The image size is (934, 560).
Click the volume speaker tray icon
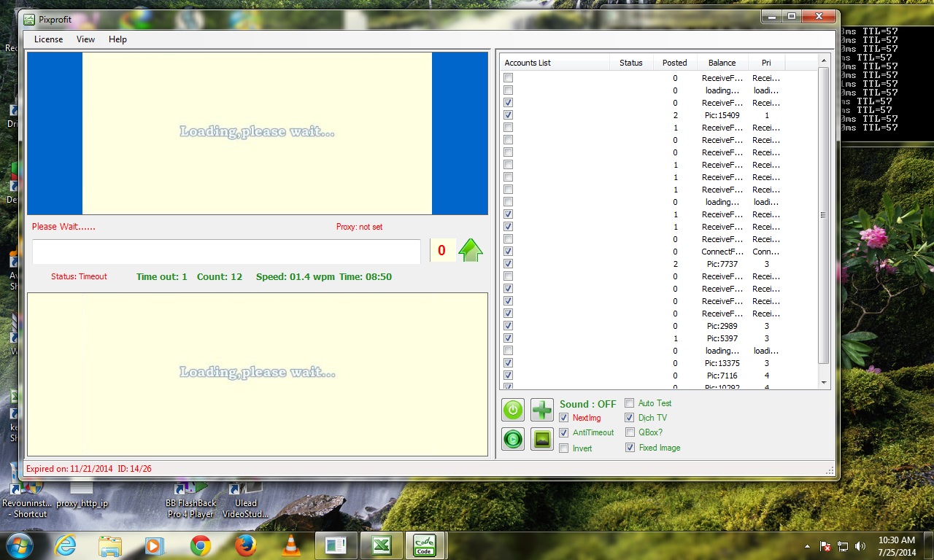860,546
